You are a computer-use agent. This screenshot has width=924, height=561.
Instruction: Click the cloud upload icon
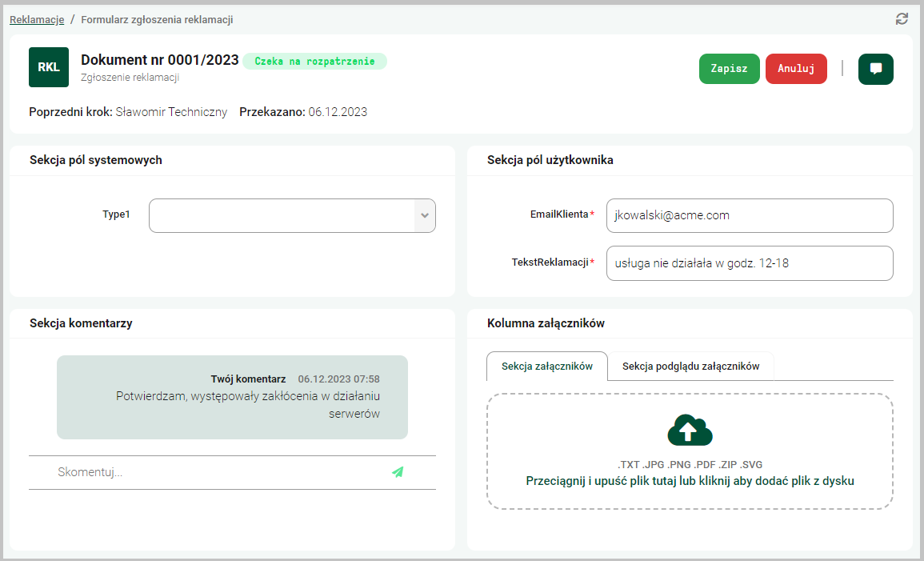coord(690,431)
